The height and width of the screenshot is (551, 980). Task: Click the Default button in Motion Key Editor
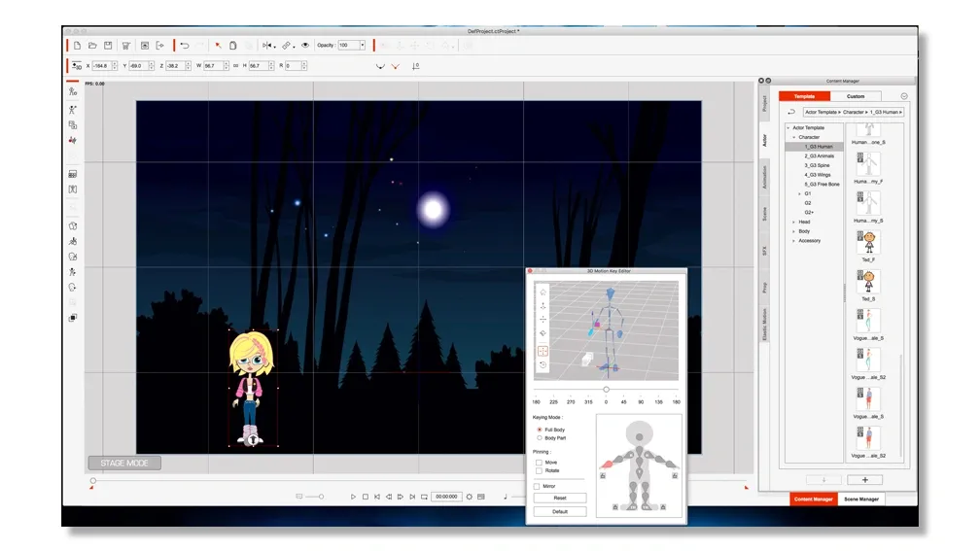[560, 511]
